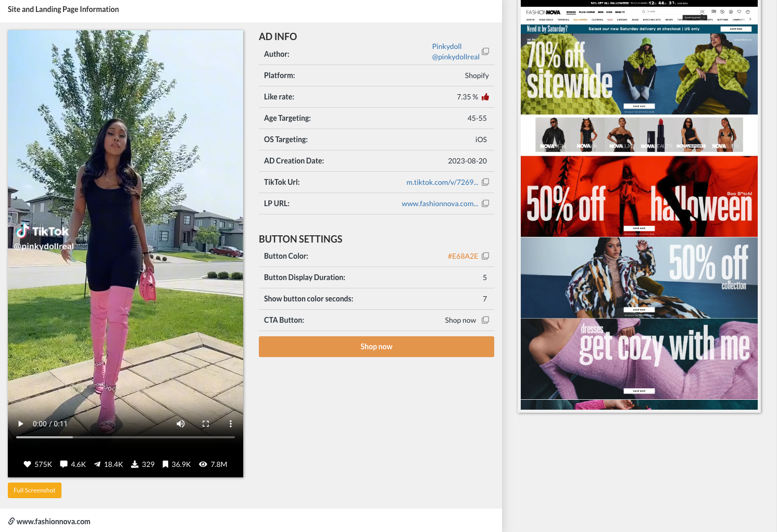
Task: Open the www.fashionnova.com LP URL link
Action: pos(440,204)
